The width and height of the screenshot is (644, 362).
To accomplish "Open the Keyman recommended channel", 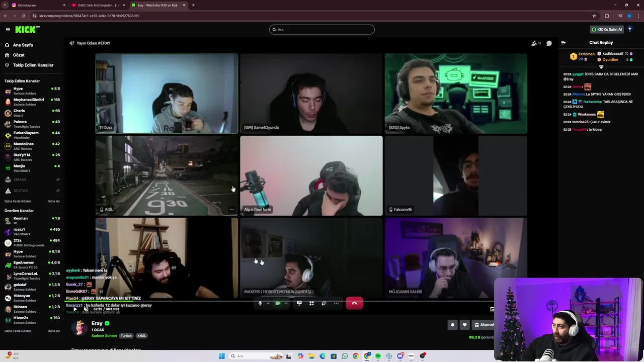I will pos(32,220).
